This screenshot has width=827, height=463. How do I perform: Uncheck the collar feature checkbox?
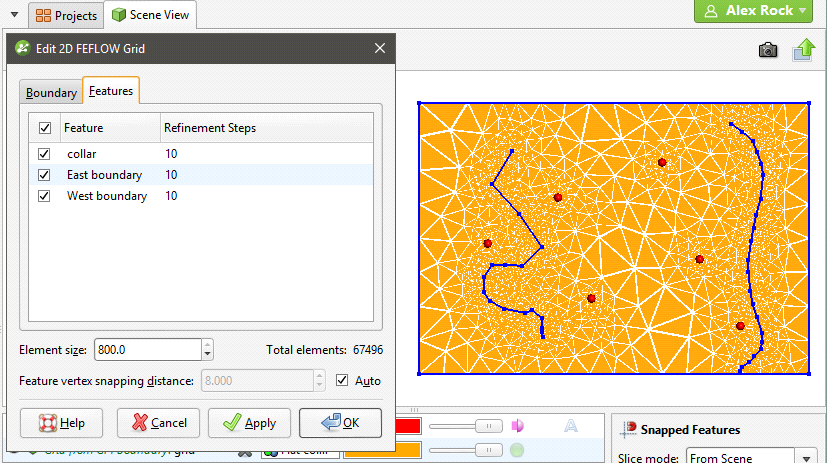point(43,154)
